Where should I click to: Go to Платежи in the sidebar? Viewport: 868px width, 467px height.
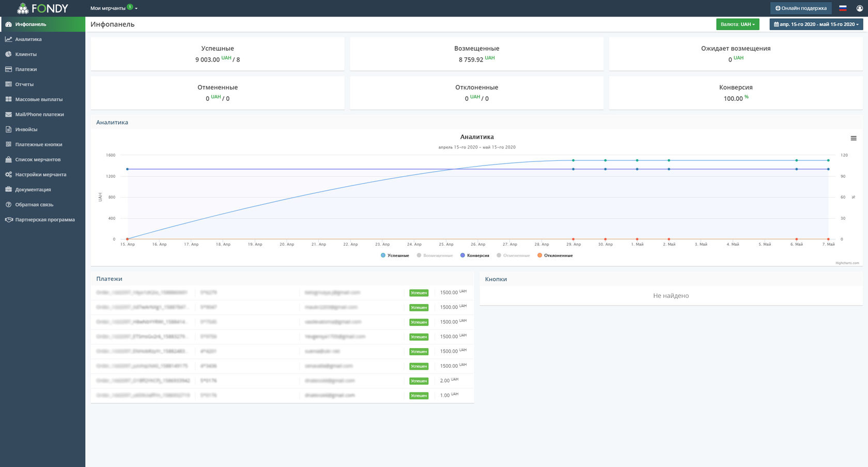coord(26,69)
